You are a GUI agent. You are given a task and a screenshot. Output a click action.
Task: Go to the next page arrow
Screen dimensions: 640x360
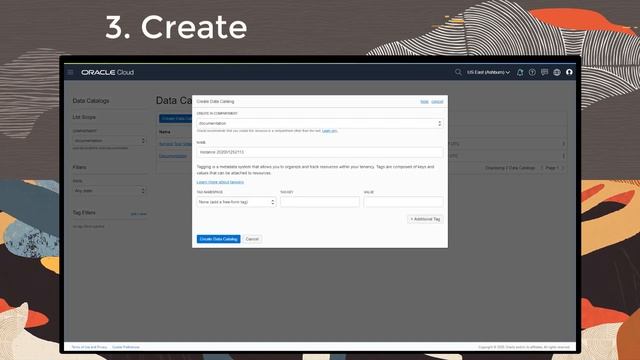(x=563, y=168)
